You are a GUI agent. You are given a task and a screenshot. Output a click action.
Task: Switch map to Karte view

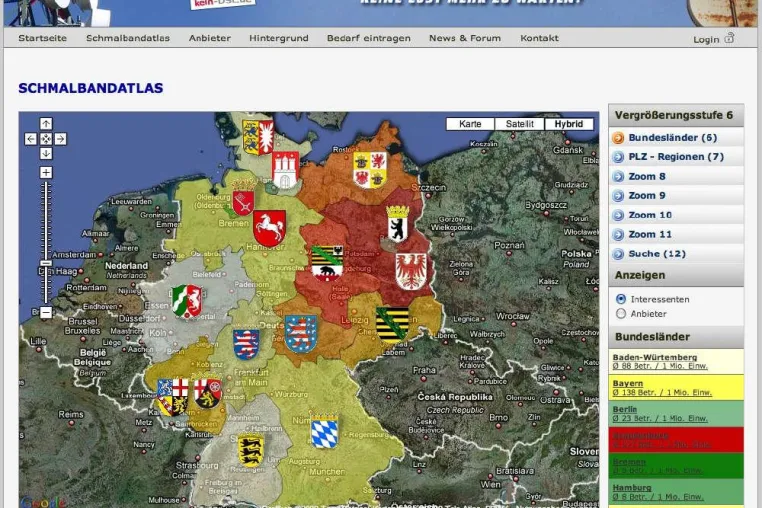coord(470,124)
